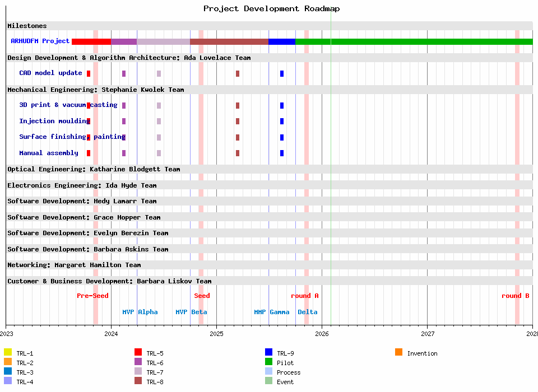Screen dimensions: 538x392
Task: Click the ARHUDFM Project label
Action: pyautogui.click(x=40, y=41)
